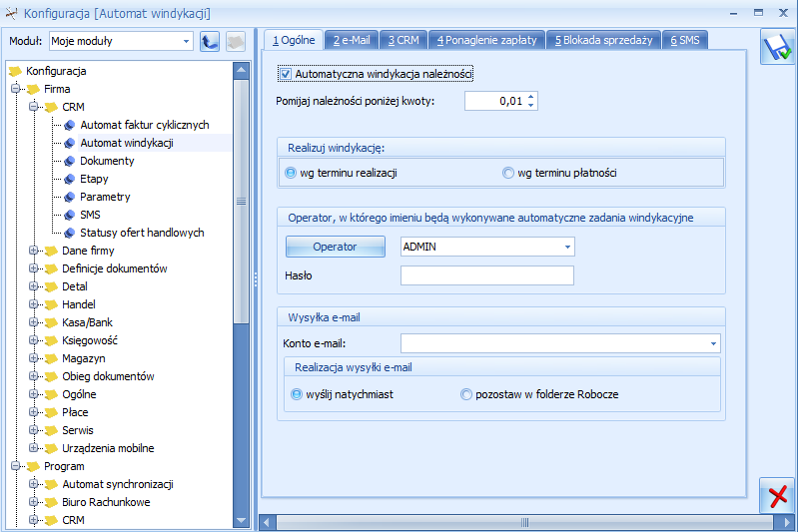Screen dimensions: 798x532
Task: Click the blue back arrow icon beside Moduł
Action: 210,41
